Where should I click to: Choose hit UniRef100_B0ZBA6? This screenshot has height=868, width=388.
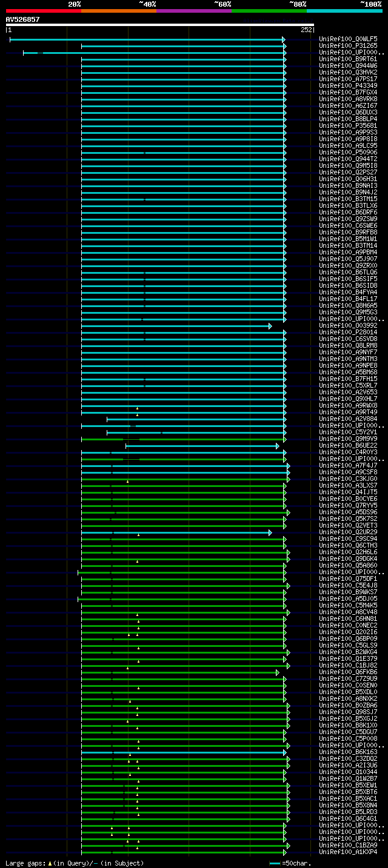pos(348,706)
